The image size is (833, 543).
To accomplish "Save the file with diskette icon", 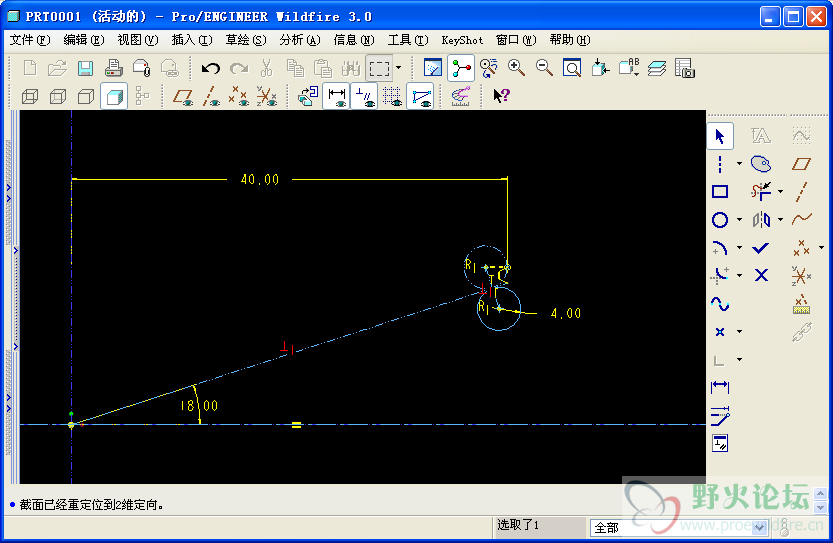I will click(x=85, y=69).
